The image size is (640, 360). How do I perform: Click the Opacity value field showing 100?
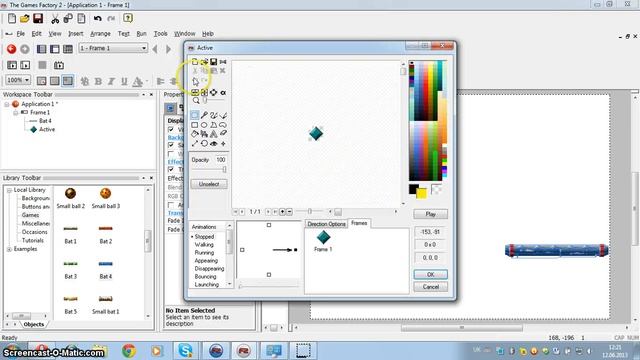pyautogui.click(x=220, y=160)
